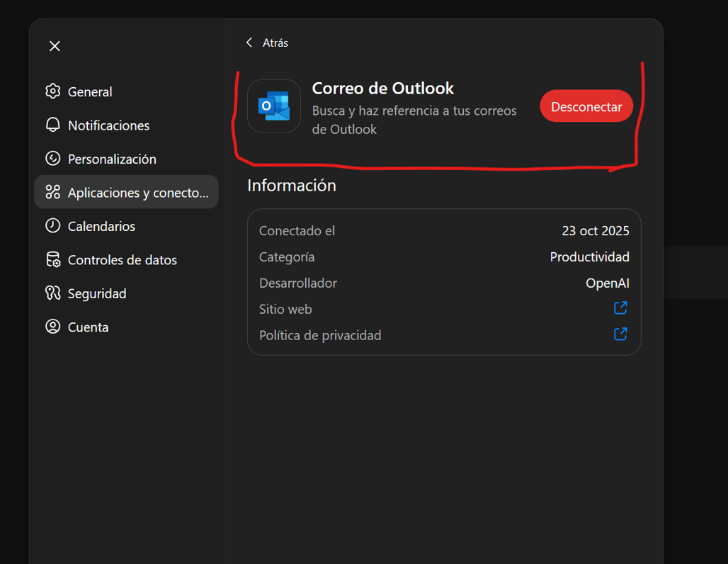Click the OpenAI developer value
The height and width of the screenshot is (564, 728).
point(607,283)
